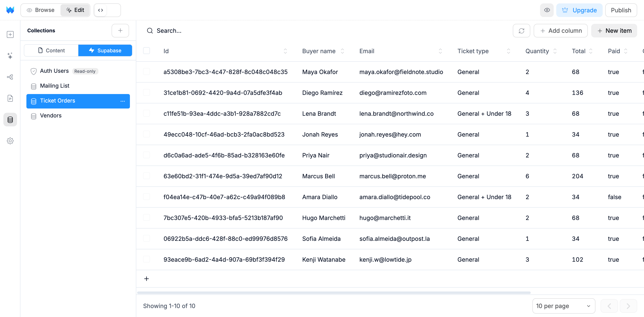Open the data collections sidebar icon

[10, 120]
